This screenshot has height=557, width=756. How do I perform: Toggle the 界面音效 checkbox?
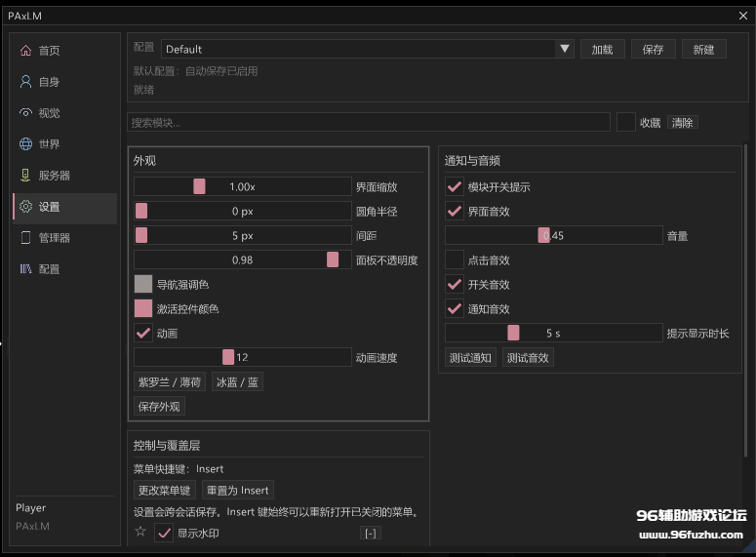point(455,212)
